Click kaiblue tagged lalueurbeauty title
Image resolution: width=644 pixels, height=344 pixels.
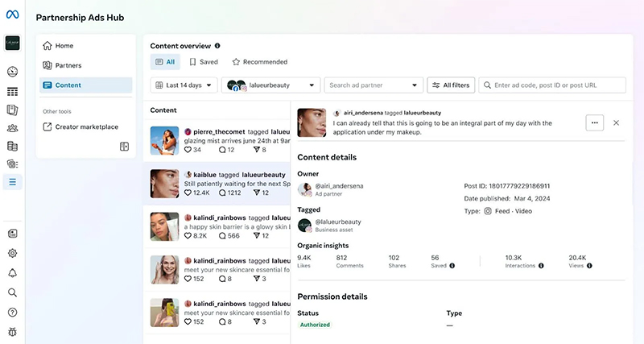[x=239, y=175]
